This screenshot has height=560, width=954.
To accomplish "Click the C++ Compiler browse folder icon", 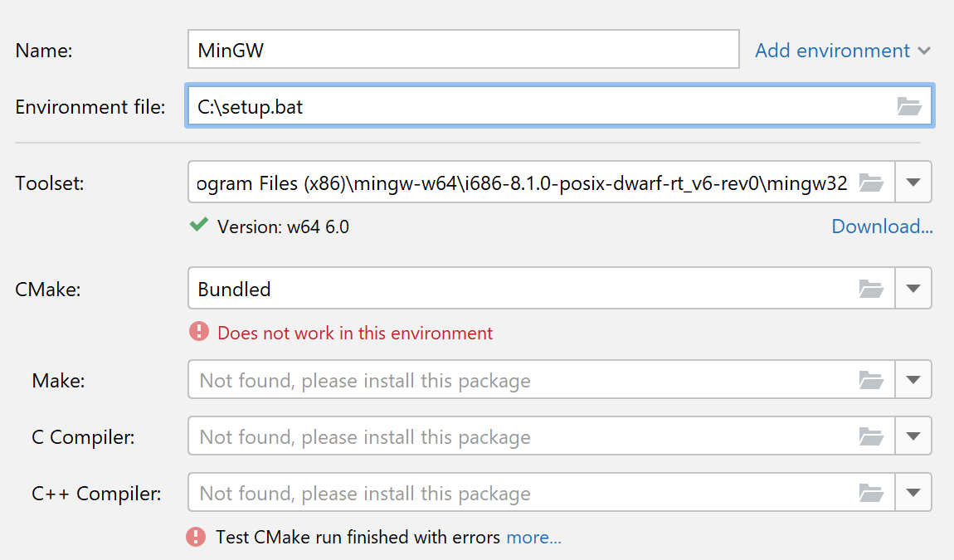I will pyautogui.click(x=870, y=493).
